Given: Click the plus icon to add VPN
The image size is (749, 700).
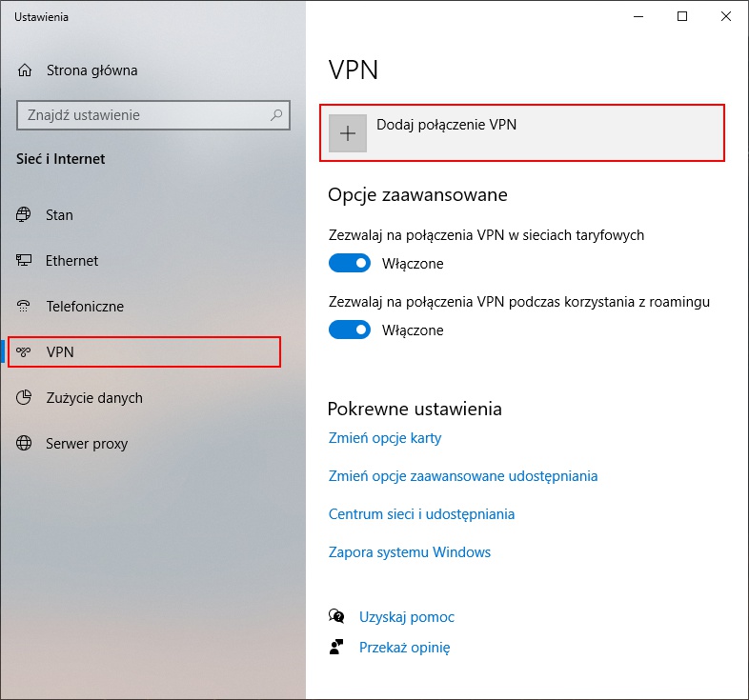Looking at the screenshot, I should (348, 133).
